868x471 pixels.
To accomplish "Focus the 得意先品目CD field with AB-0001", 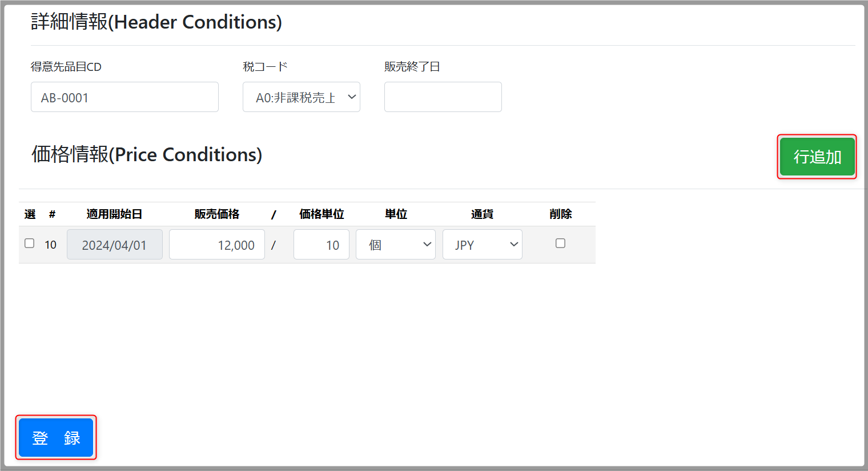I will click(124, 97).
